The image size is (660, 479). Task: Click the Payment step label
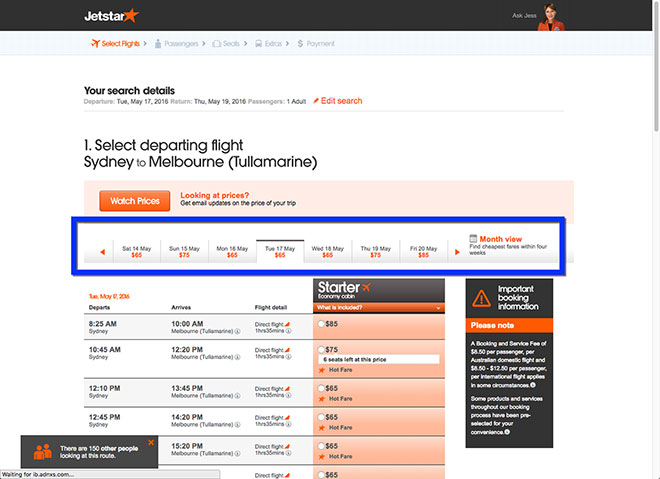click(x=320, y=44)
